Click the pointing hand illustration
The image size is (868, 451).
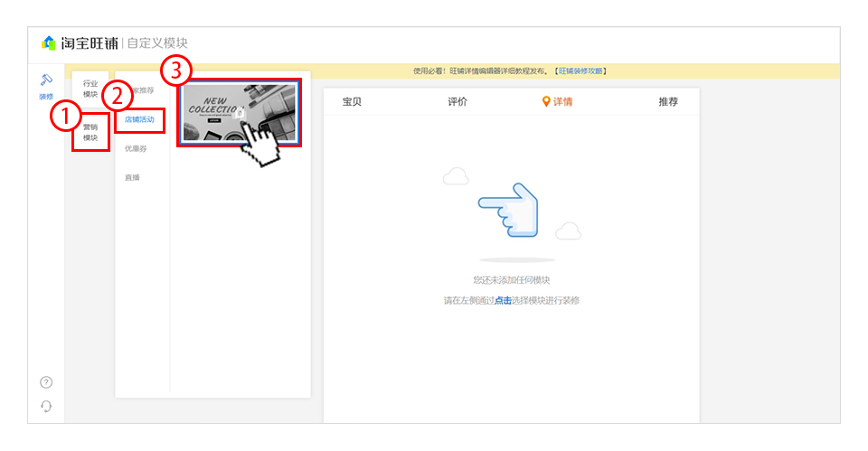(x=508, y=211)
